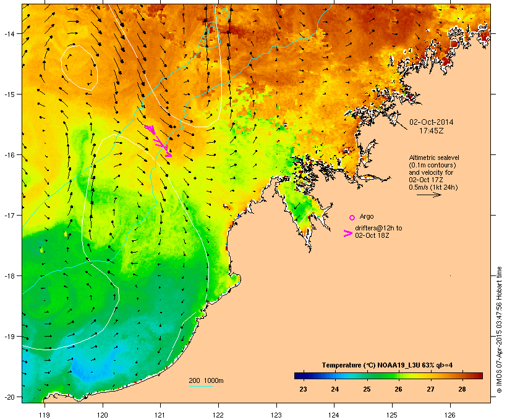The height and width of the screenshot is (420, 507).
Task: Click the drifters@12h legend text
Action: tap(378, 232)
